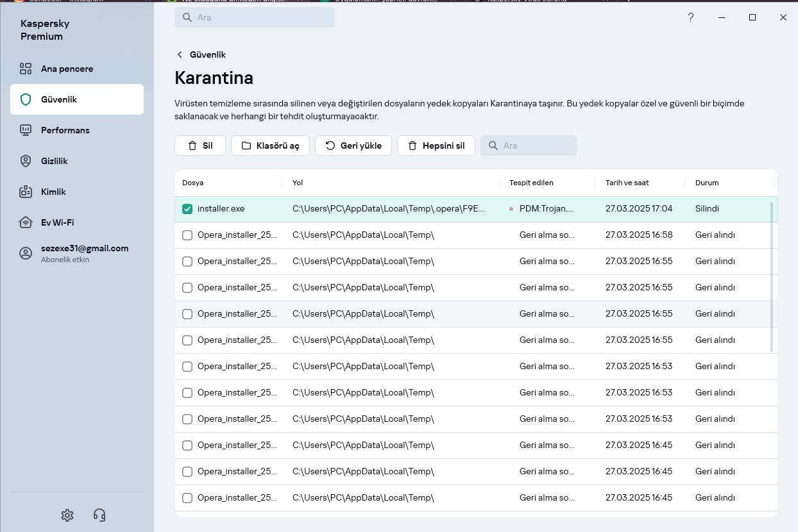Screen dimensions: 798x532
Task: Click the Hepsini sil button
Action: coord(436,145)
